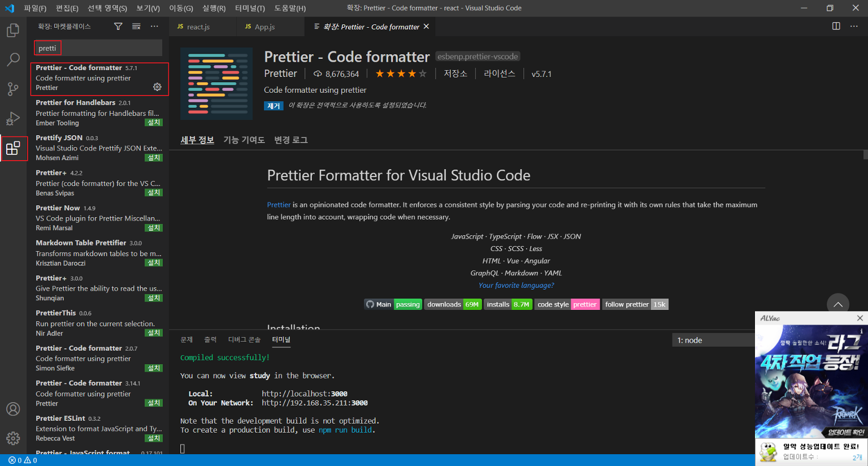Open the 도움말(H) menu

[290, 8]
